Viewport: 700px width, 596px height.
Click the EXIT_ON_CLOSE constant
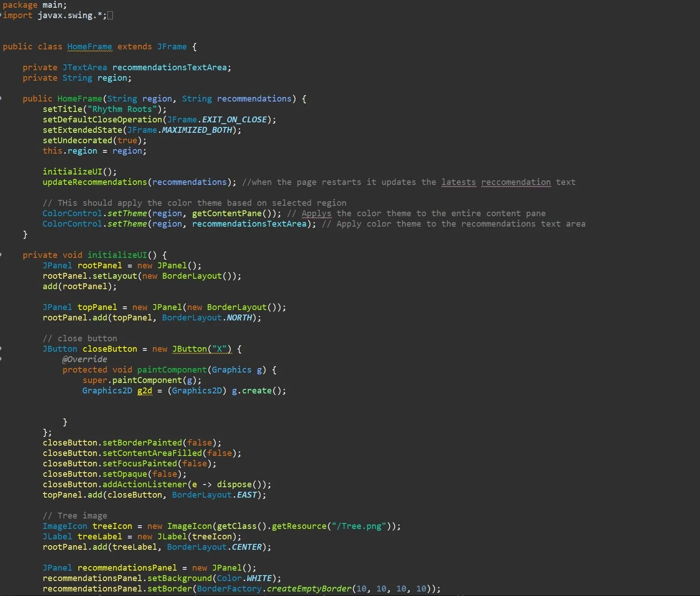(x=234, y=120)
